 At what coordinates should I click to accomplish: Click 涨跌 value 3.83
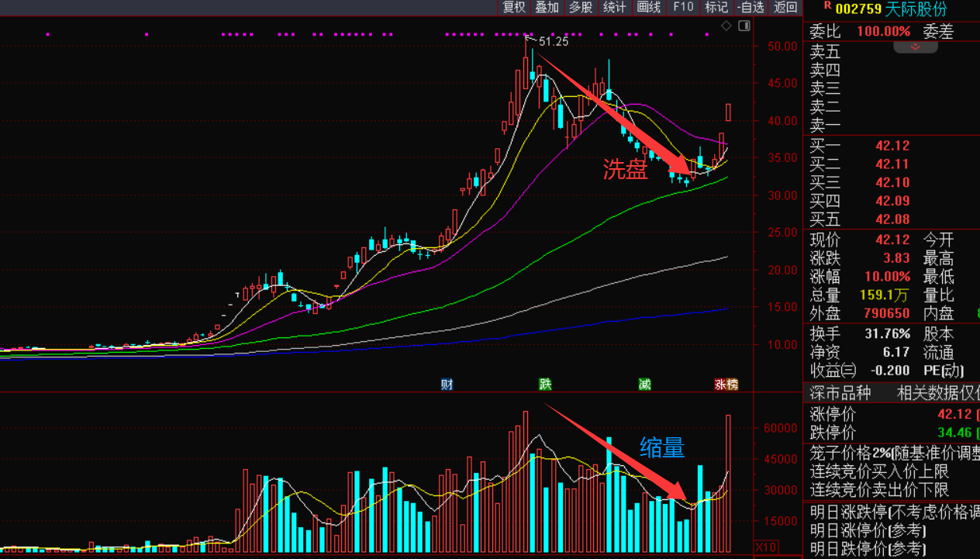pyautogui.click(x=898, y=258)
